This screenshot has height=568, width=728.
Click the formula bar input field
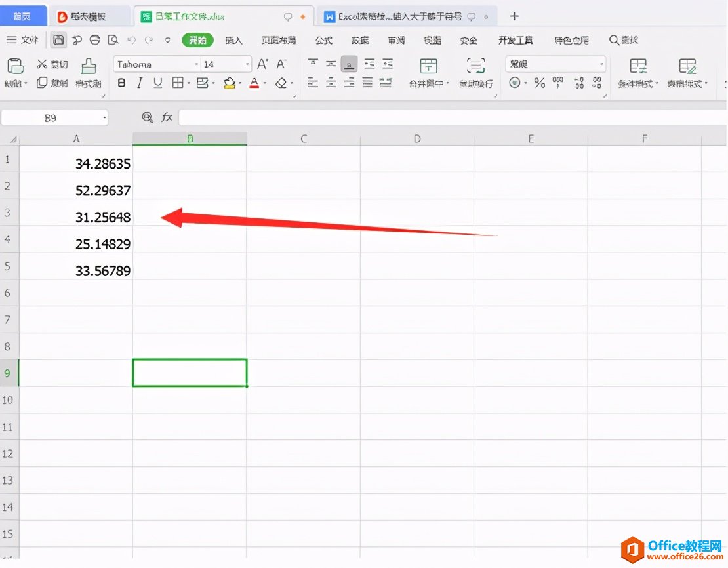point(453,117)
